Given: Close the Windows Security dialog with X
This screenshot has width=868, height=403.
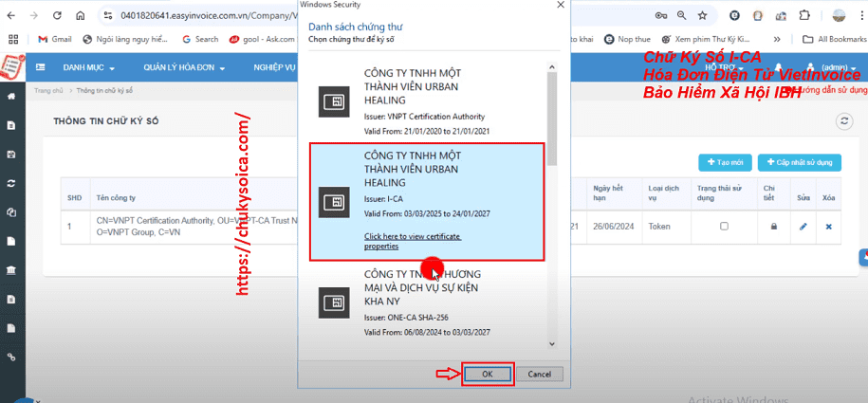Looking at the screenshot, I should [x=561, y=5].
